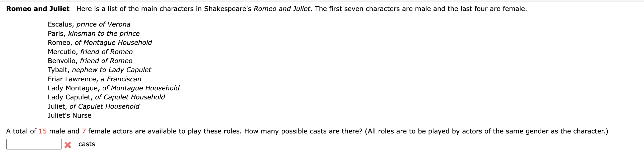The image size is (644, 166).
Task: Click the Mercutio, friend of Romeo entry
Action: 90,52
